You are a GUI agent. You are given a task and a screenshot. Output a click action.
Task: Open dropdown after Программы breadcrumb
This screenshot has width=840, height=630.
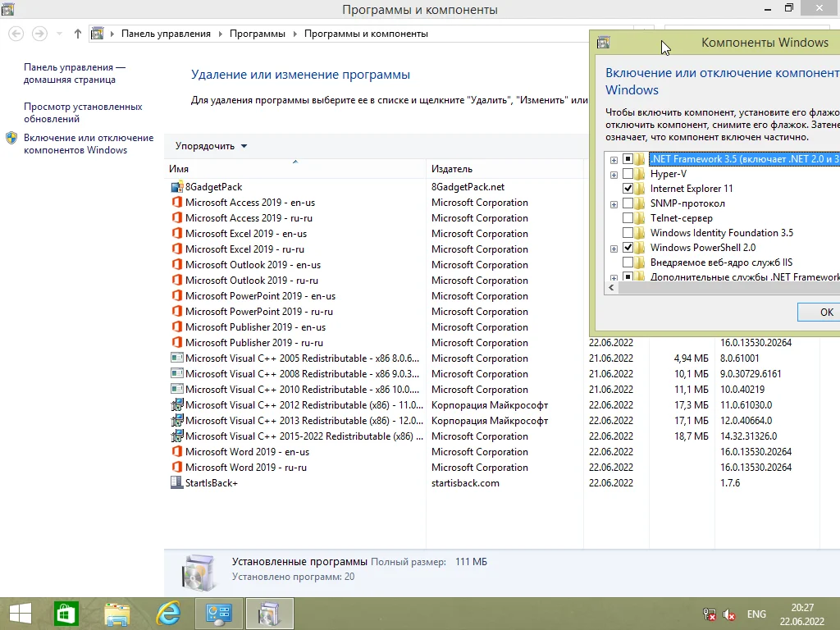tap(294, 34)
